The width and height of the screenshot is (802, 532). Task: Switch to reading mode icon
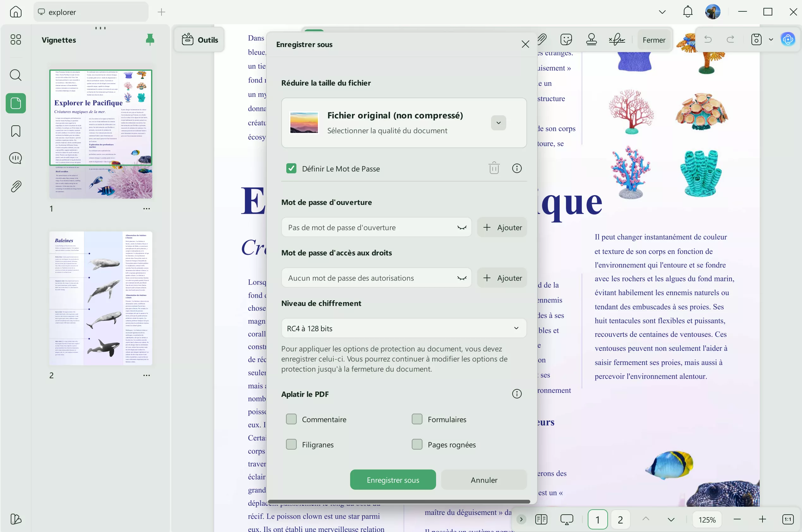[541, 519]
